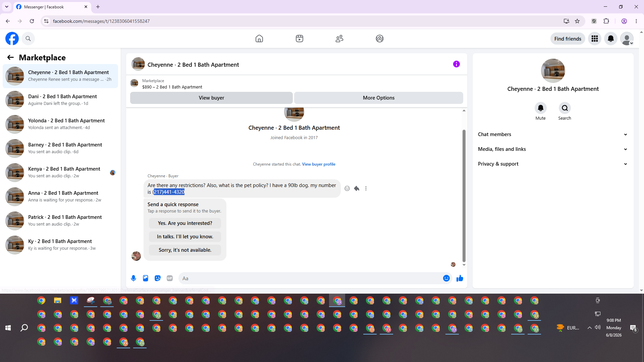The width and height of the screenshot is (644, 362).
Task: Open the volume control in system tray
Action: click(x=598, y=327)
